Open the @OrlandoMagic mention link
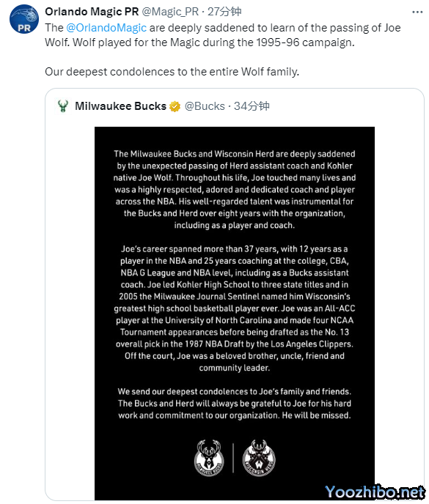 [106, 28]
